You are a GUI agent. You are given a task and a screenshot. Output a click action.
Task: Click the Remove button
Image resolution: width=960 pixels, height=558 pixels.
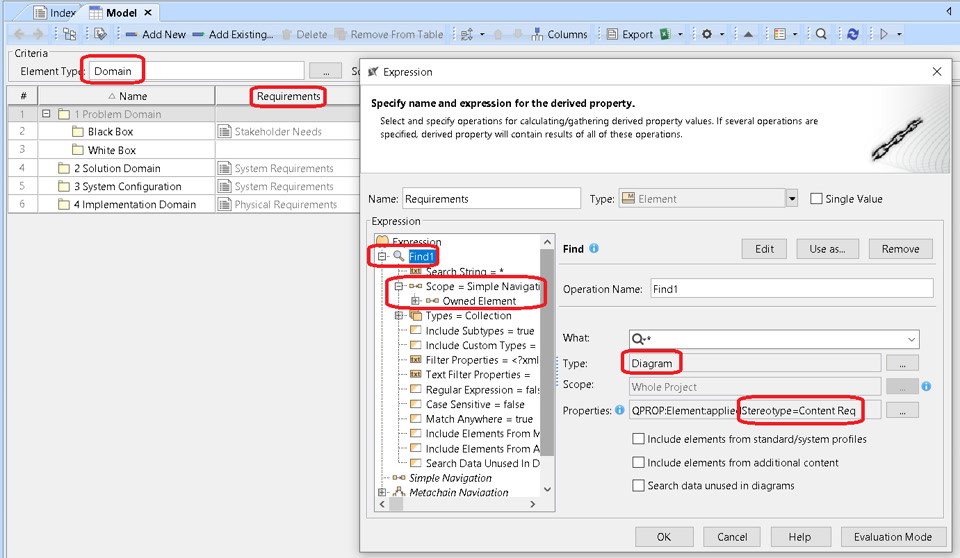click(901, 249)
